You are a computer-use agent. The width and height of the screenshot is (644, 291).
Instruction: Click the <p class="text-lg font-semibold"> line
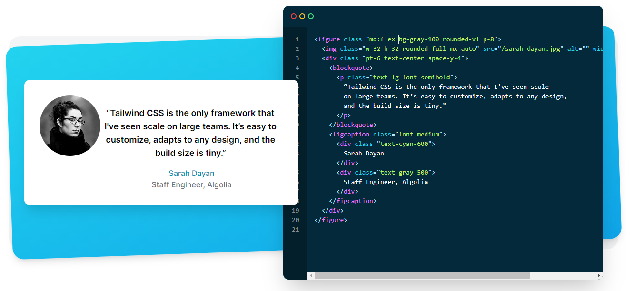pos(397,78)
